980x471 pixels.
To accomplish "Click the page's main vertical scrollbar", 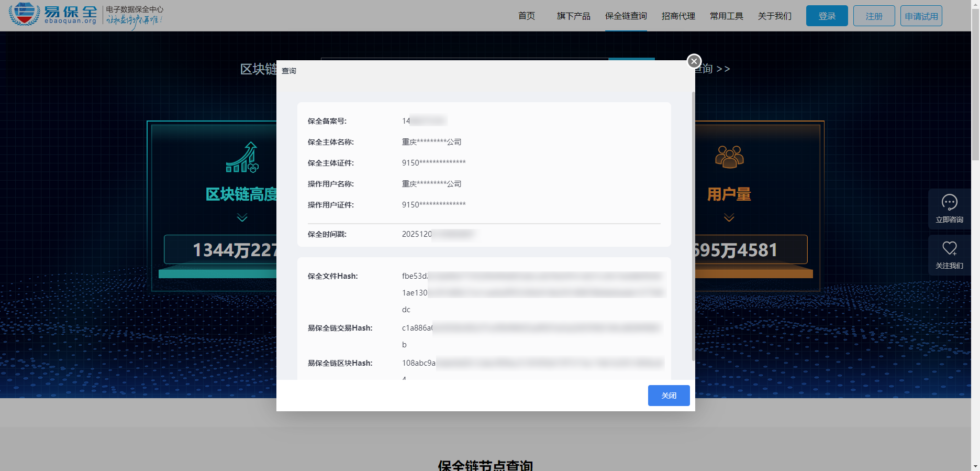I will coord(975,84).
